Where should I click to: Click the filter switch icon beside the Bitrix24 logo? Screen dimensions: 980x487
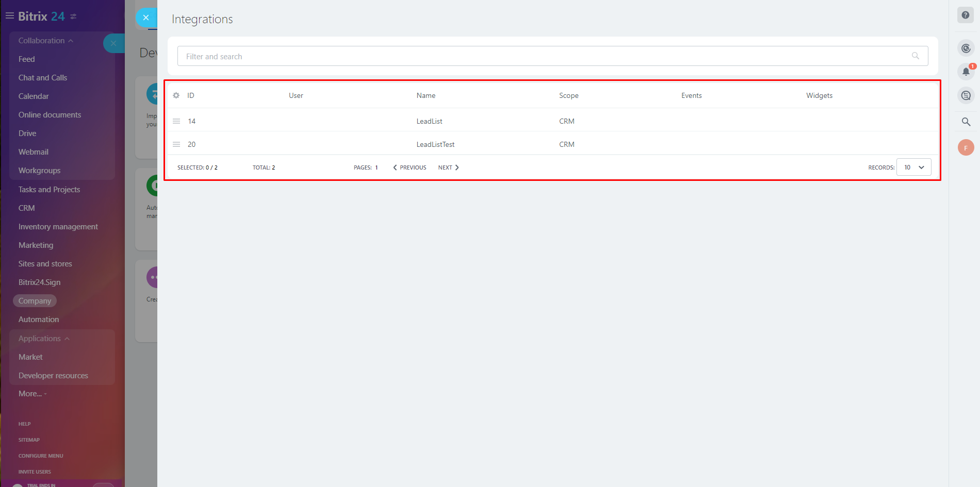[x=73, y=16]
